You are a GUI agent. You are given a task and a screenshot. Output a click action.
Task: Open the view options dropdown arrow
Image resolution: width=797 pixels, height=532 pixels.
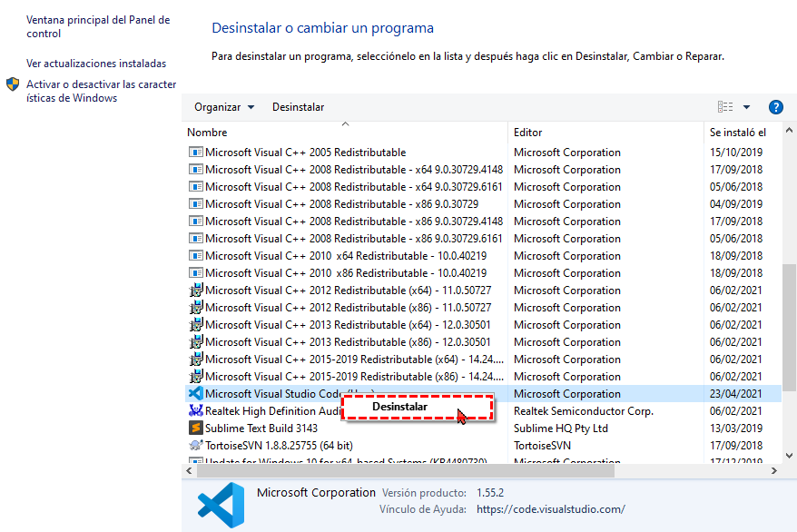(746, 107)
